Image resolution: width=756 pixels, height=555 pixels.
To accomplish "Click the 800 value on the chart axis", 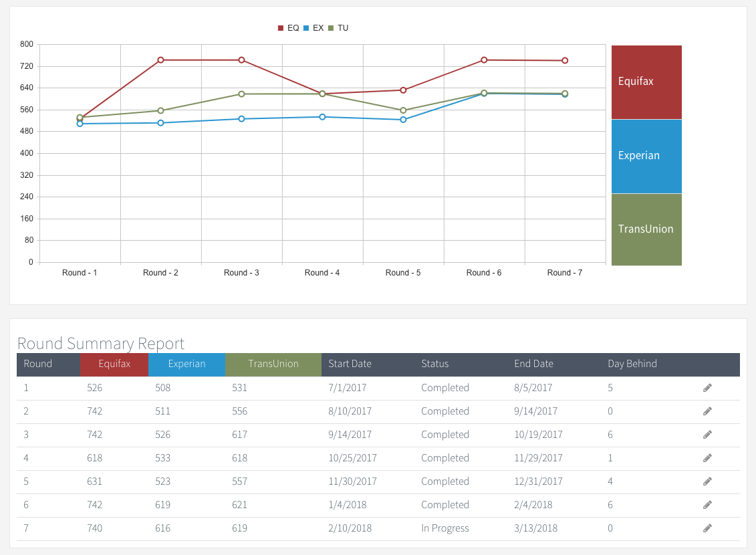I will pos(27,44).
